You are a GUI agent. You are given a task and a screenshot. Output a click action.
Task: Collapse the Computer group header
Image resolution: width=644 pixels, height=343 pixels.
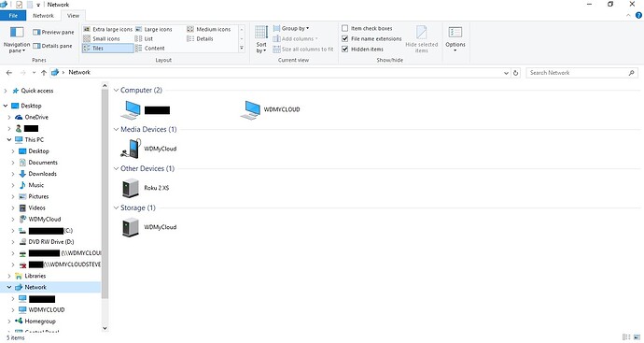(x=117, y=90)
